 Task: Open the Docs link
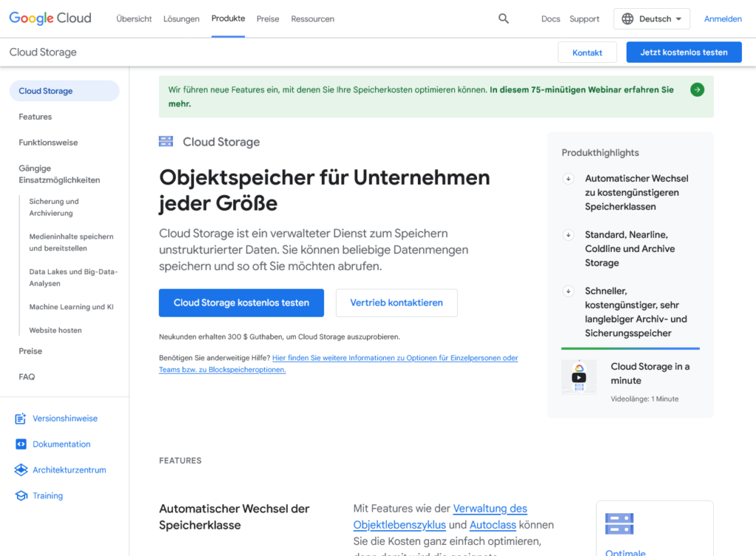click(x=551, y=18)
